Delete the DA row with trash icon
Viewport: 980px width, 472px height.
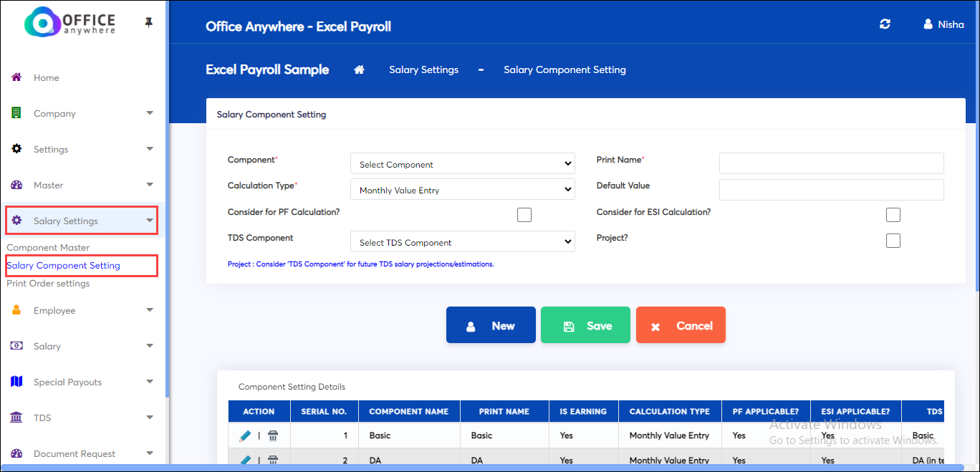tap(273, 461)
